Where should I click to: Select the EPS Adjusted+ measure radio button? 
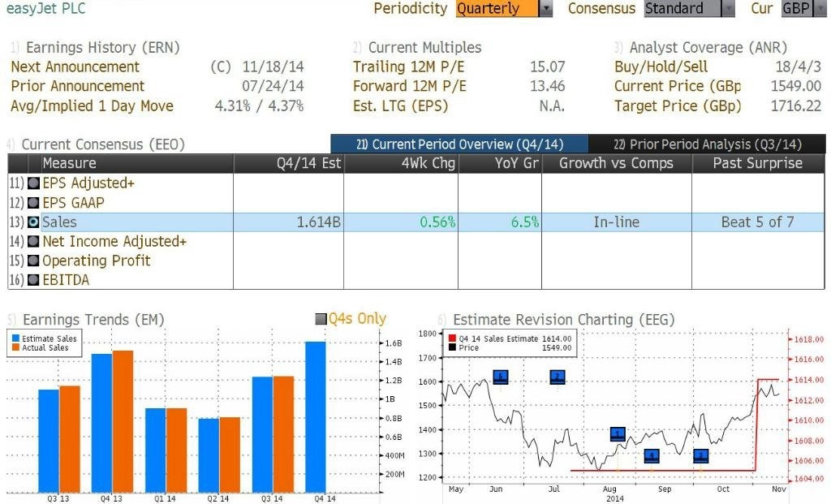click(x=33, y=183)
